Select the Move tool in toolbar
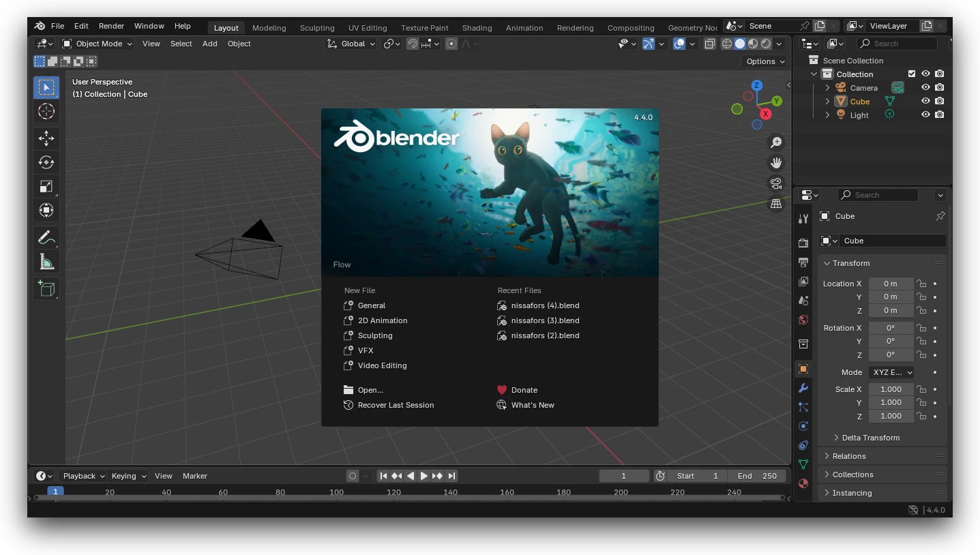 (46, 138)
